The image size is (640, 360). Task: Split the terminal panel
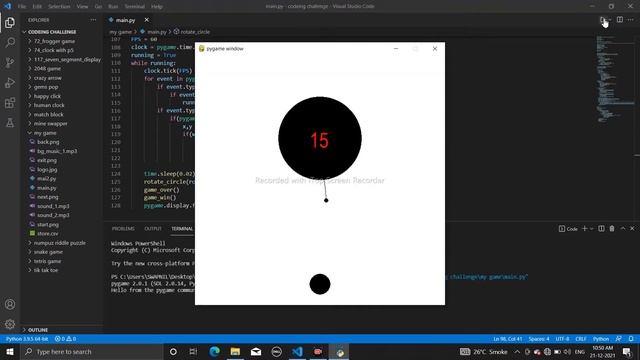tap(601, 229)
